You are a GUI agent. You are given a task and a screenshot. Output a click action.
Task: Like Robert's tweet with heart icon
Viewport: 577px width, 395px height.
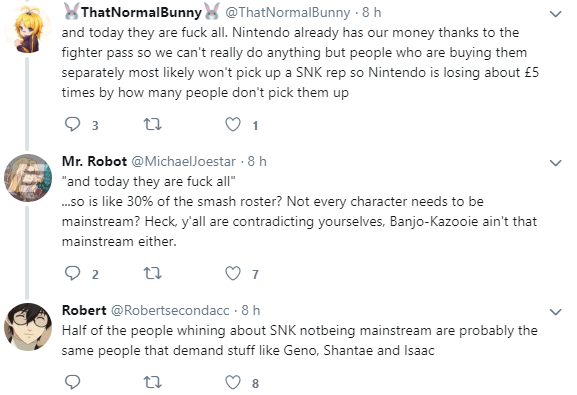tap(233, 382)
